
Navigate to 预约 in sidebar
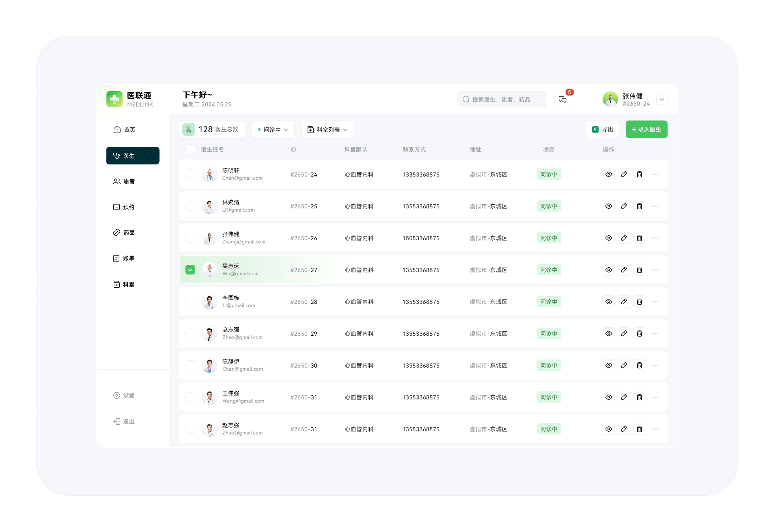pos(124,207)
